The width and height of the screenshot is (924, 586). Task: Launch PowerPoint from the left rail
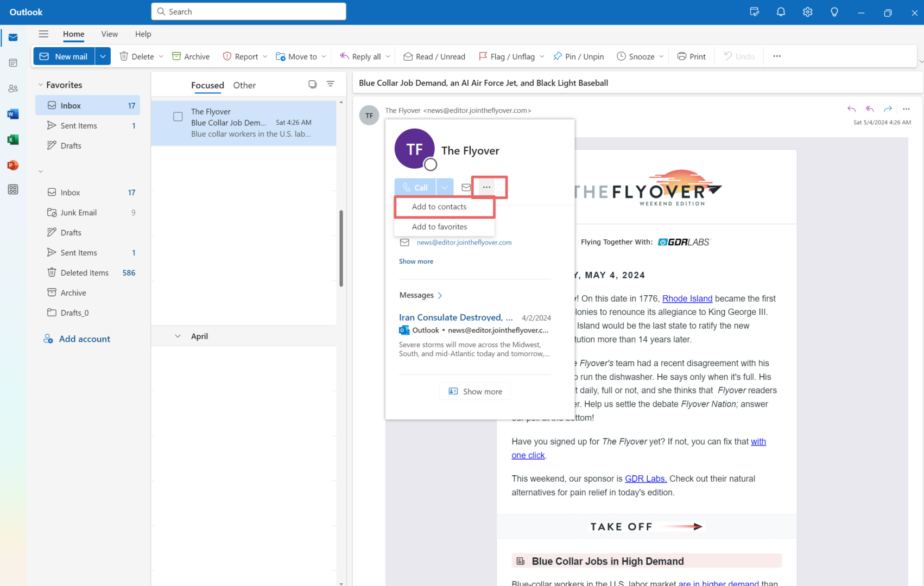[x=13, y=165]
